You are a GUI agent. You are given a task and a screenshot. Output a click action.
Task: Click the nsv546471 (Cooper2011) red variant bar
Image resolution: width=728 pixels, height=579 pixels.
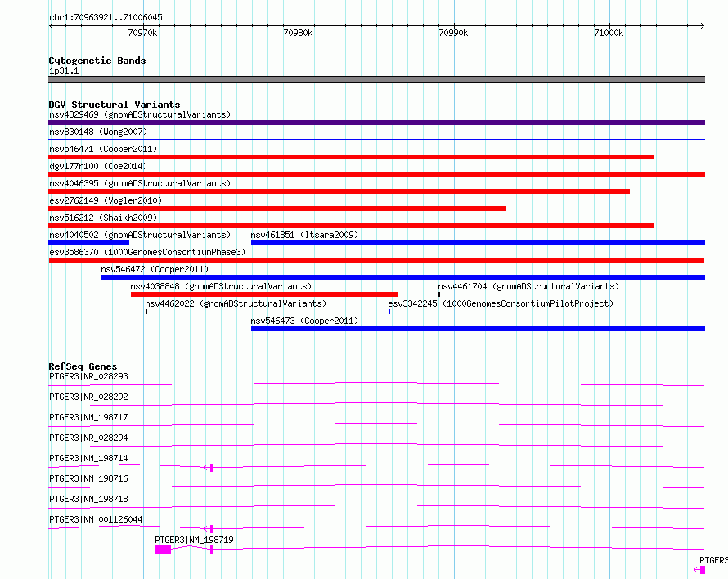click(351, 157)
